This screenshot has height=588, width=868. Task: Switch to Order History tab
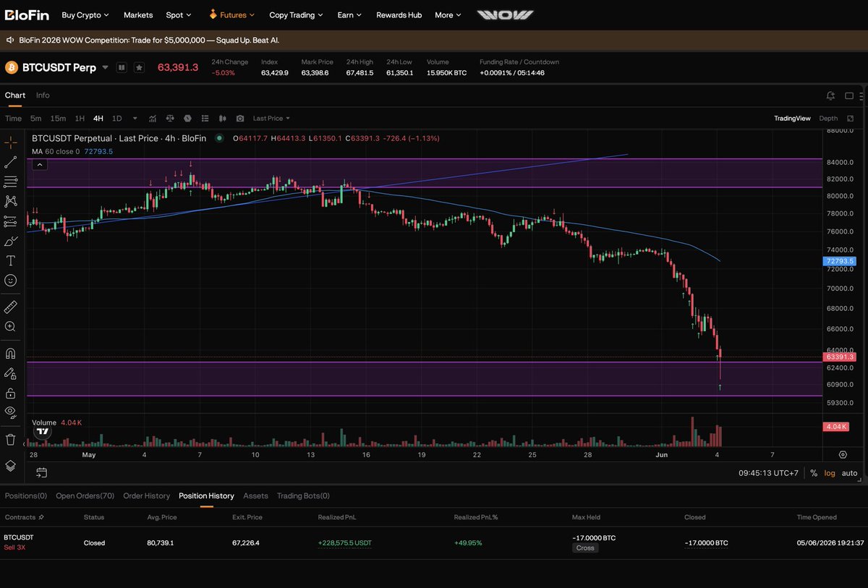147,496
